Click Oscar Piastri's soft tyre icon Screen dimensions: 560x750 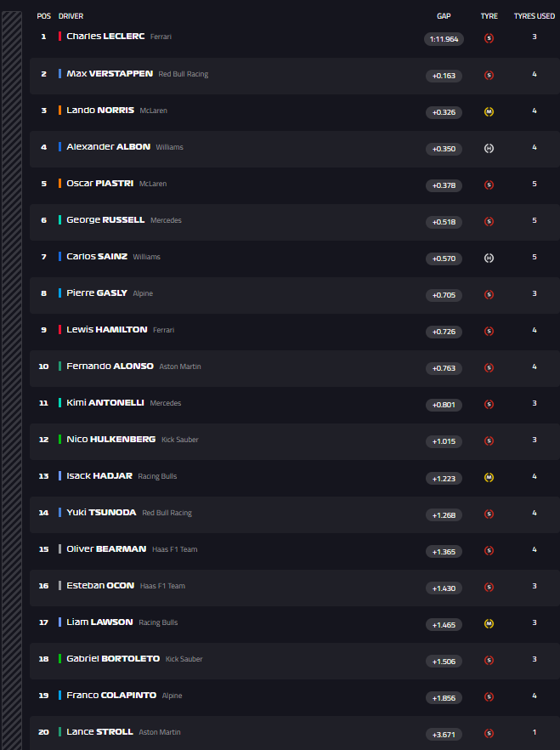tap(489, 185)
